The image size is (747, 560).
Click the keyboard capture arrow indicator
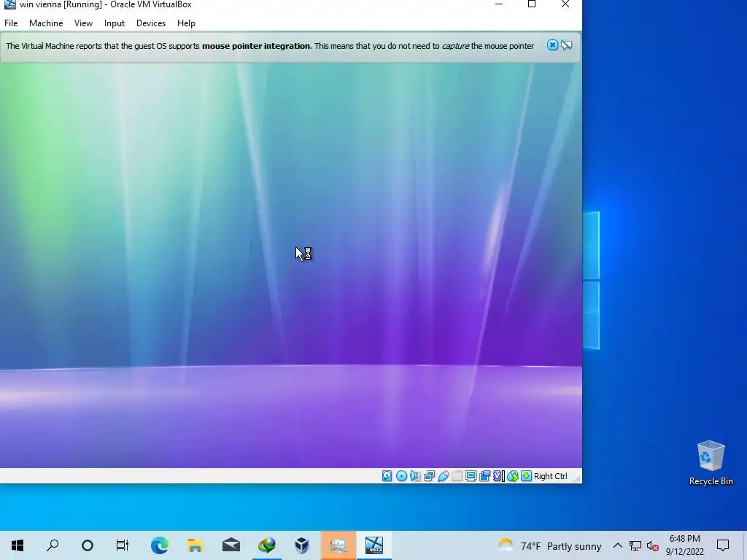[527, 475]
